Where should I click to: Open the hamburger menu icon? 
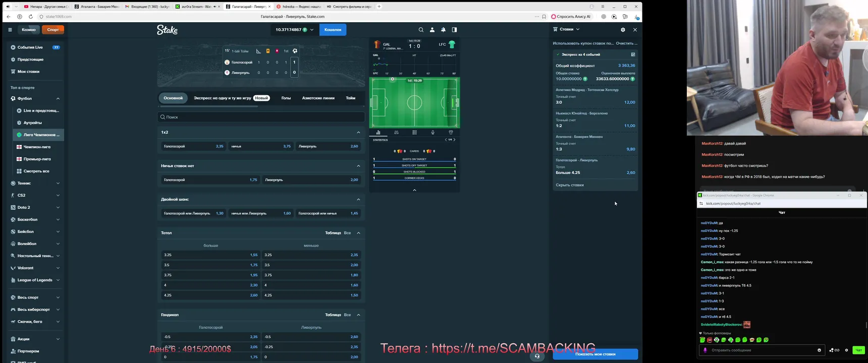coord(10,30)
